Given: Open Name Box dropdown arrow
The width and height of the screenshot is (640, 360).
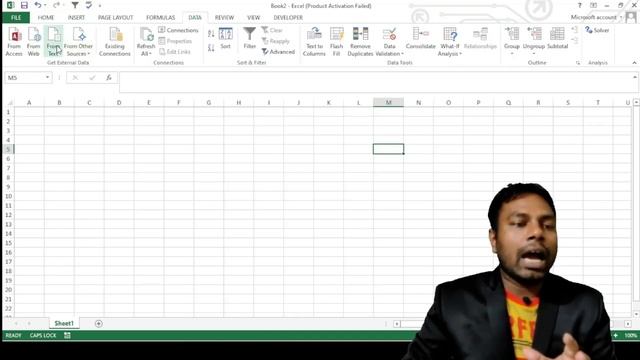Looking at the screenshot, I should pos(47,78).
